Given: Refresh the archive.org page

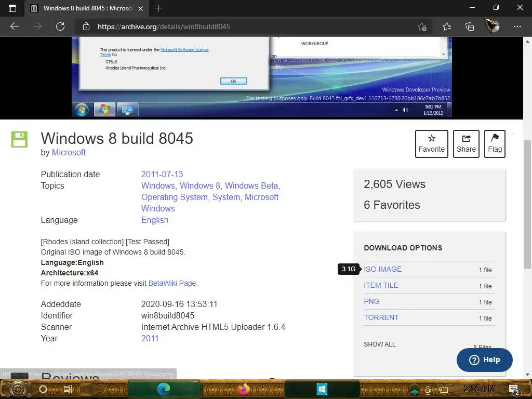Looking at the screenshot, I should click(60, 26).
